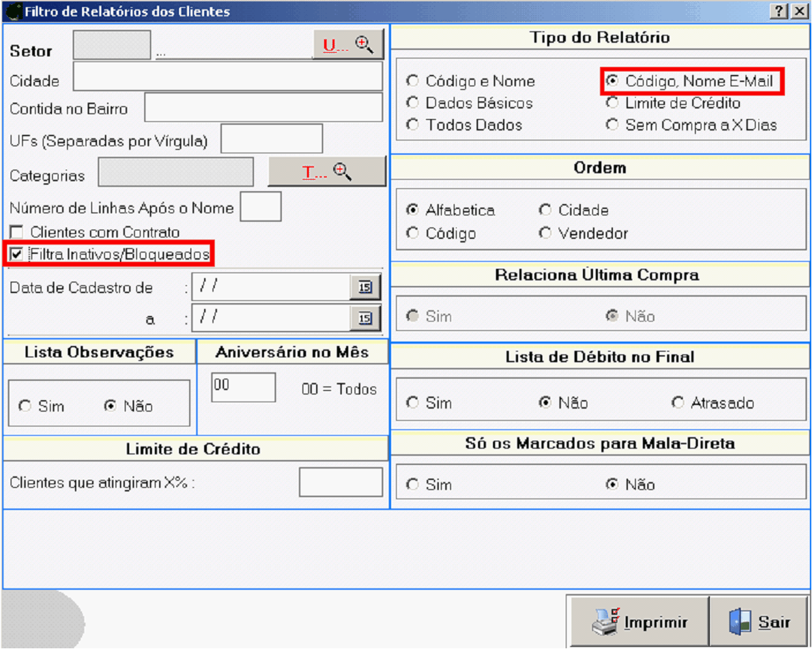Click the Setor lookup magnifier button
812x649 pixels.
(x=348, y=45)
